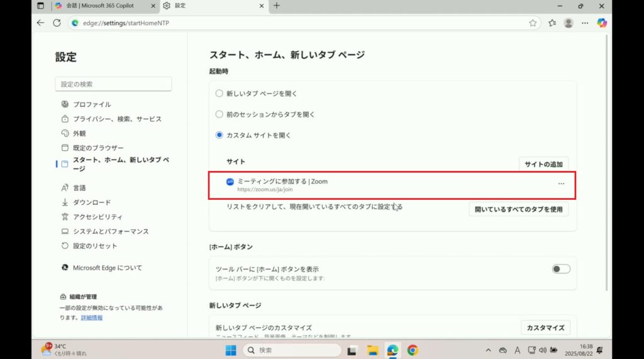Click the favorites star in address bar
Screen dimensions: 644x359
533,23
